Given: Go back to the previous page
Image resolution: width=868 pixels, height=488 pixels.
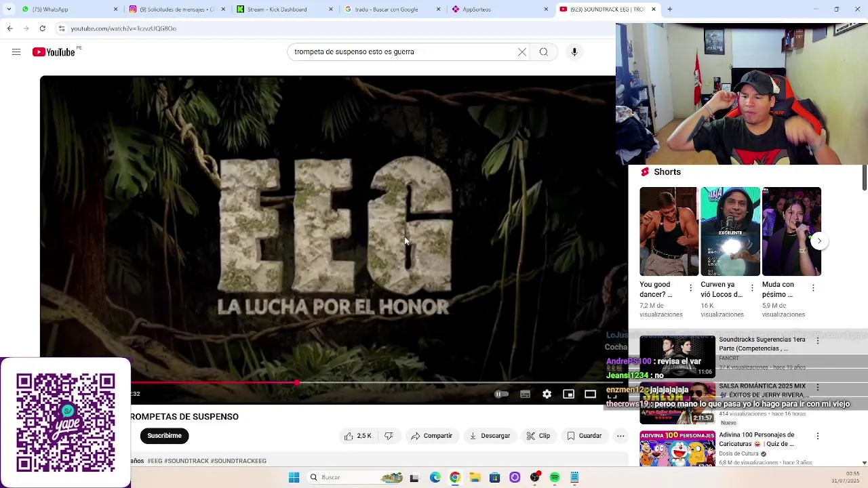Looking at the screenshot, I should 9,28.
